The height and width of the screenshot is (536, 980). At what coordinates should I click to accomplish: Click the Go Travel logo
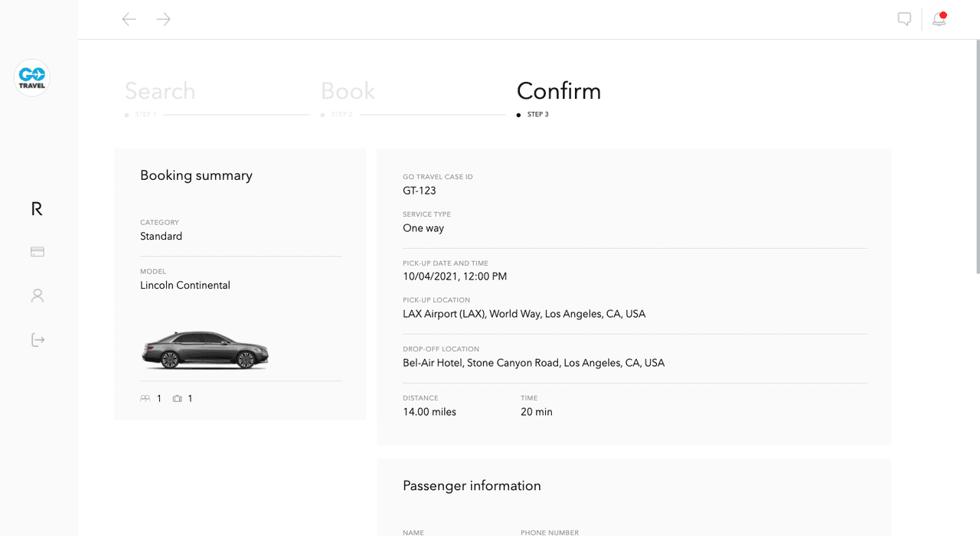32,78
